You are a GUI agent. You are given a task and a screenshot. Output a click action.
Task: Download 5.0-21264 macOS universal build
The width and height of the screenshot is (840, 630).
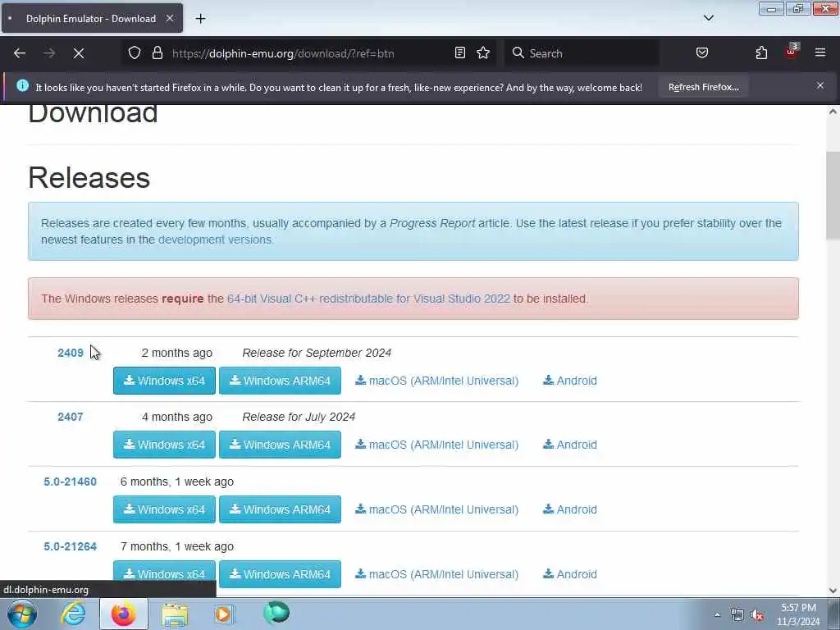[x=436, y=574]
